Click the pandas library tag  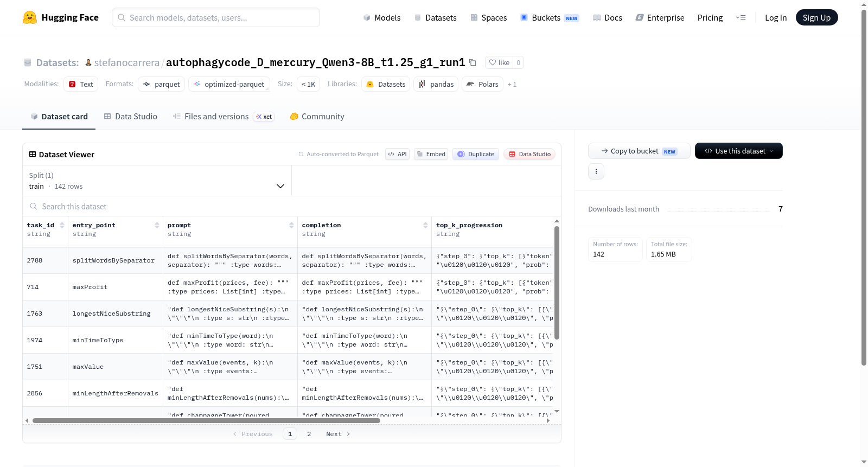coord(436,84)
